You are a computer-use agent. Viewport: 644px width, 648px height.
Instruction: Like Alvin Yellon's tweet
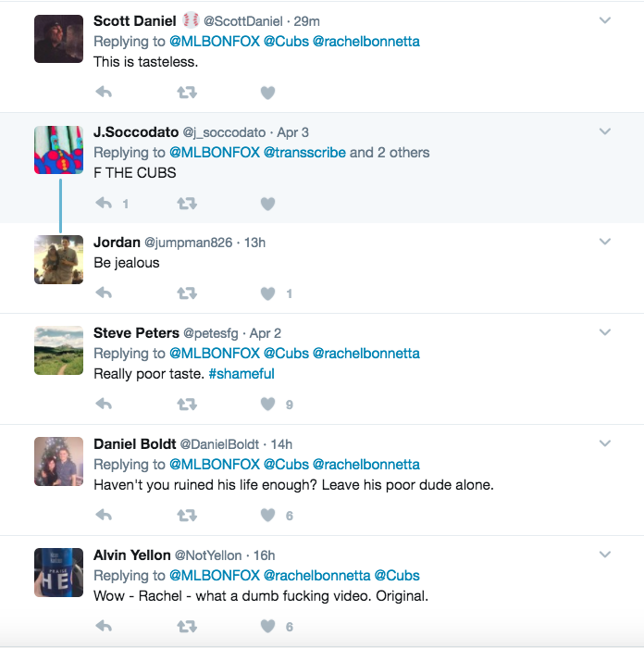(x=267, y=626)
